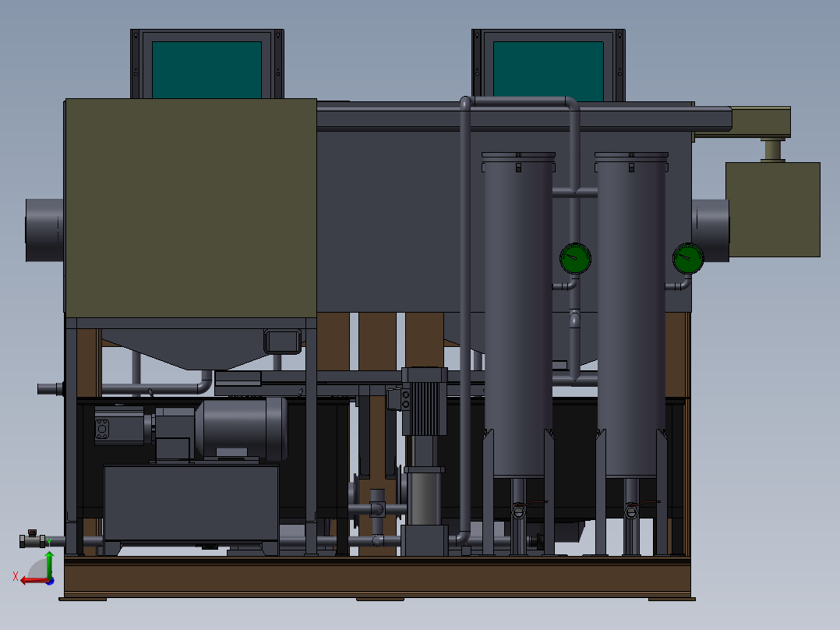Click the green Y axis arrow of triad
The height and width of the screenshot is (630, 840).
[48, 563]
